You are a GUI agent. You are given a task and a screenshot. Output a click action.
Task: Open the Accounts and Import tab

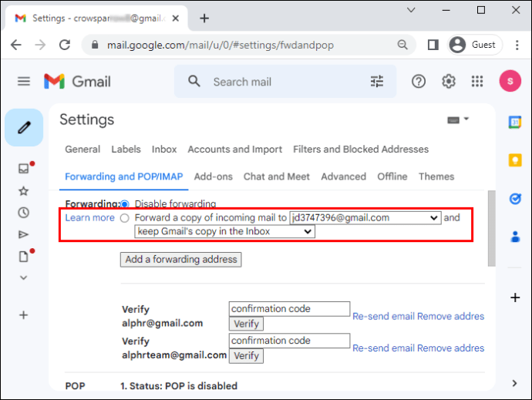[x=234, y=150]
